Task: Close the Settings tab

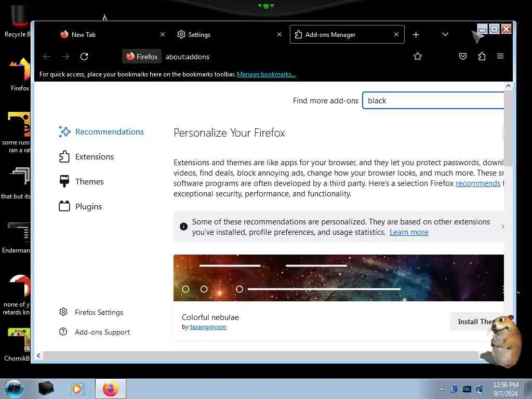Action: 279,34
